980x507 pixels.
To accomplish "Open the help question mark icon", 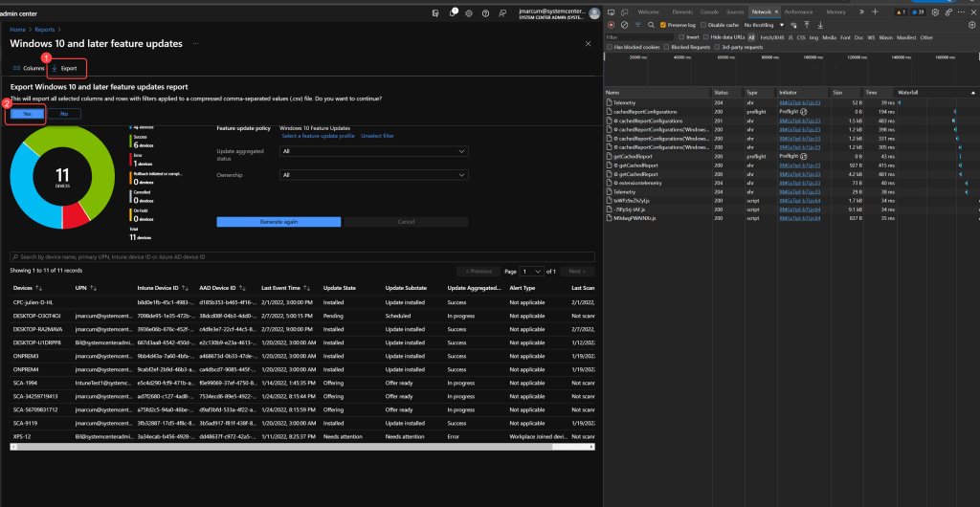I will 483,13.
